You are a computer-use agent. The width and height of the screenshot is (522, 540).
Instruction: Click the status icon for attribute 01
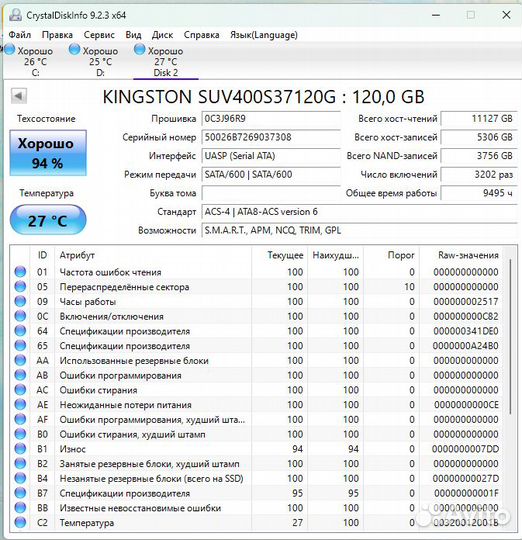pyautogui.click(x=20, y=272)
